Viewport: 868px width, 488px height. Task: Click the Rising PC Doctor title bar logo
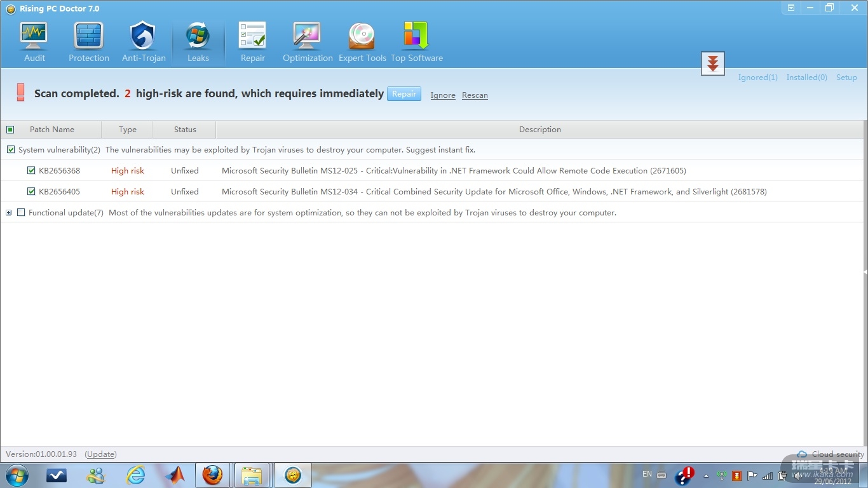tap(10, 9)
